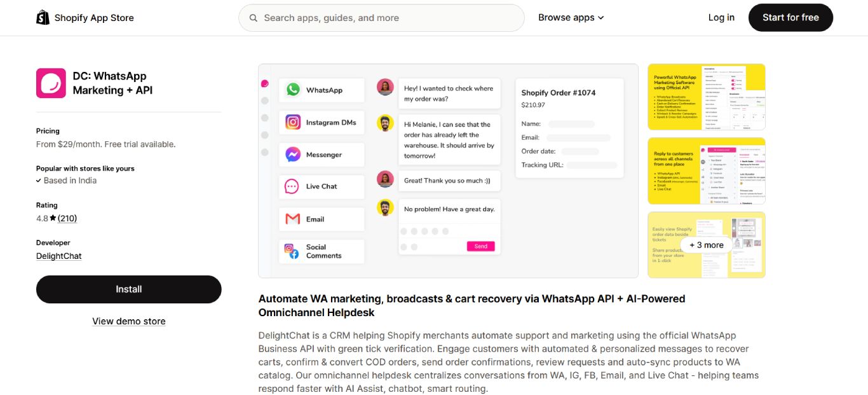868x395 pixels.
Task: Click the Email channel icon
Action: pos(293,218)
